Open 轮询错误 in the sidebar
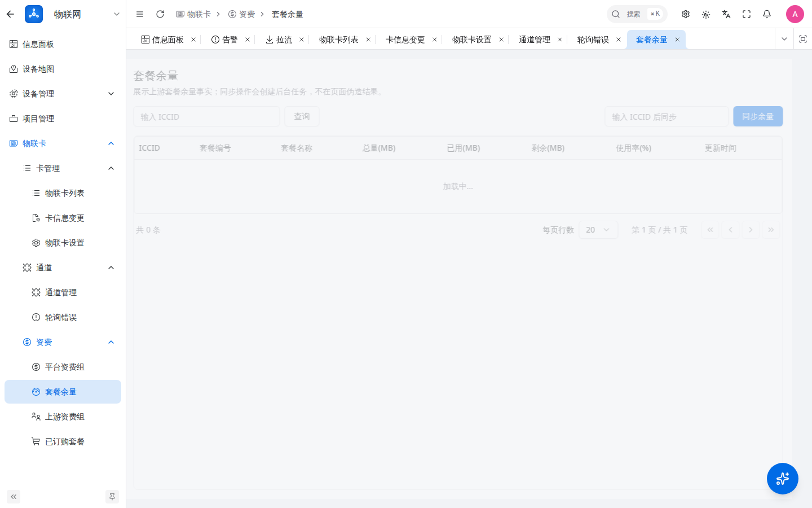Viewport: 812px width, 508px height. click(x=63, y=317)
